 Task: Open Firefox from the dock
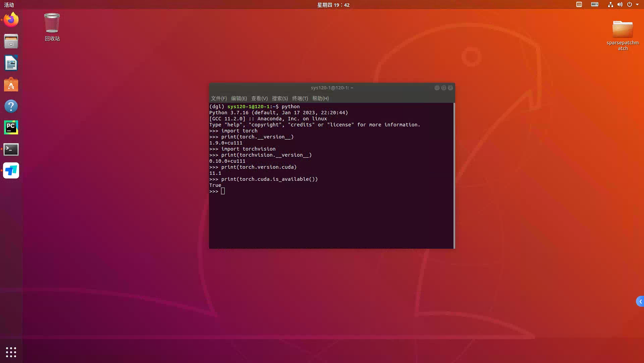[x=11, y=20]
